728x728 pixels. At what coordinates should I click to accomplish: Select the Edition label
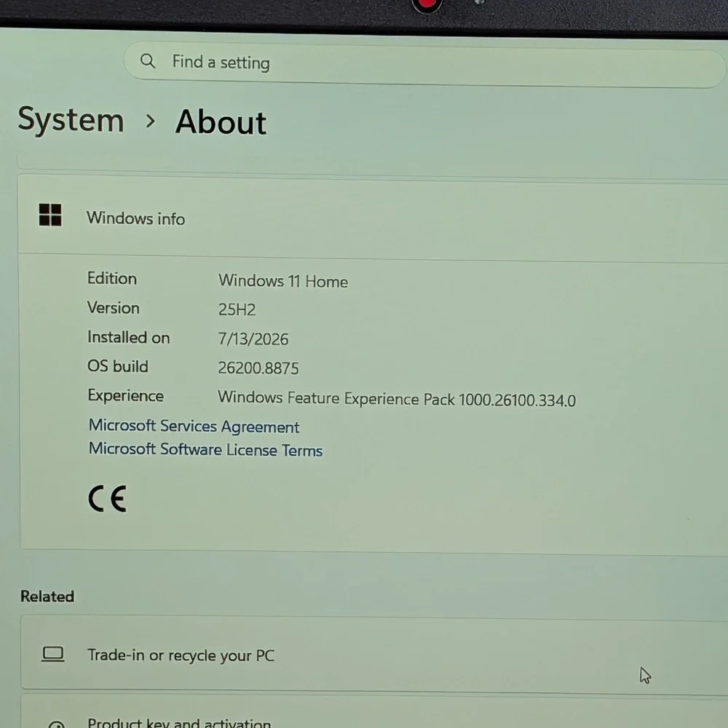[x=112, y=279]
